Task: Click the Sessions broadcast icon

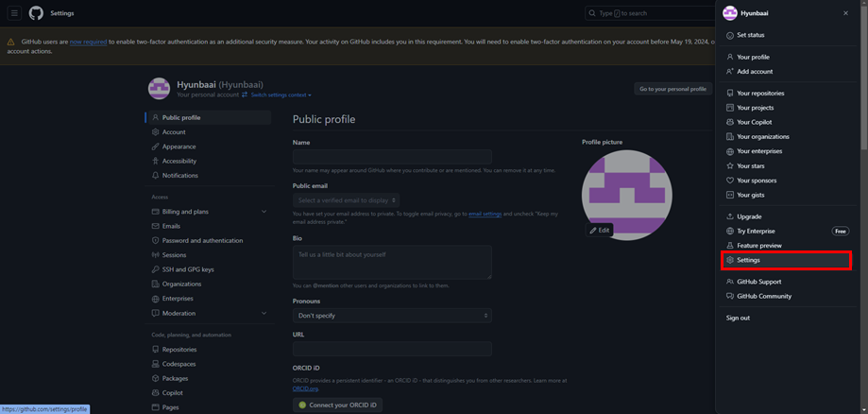Action: 156,255
